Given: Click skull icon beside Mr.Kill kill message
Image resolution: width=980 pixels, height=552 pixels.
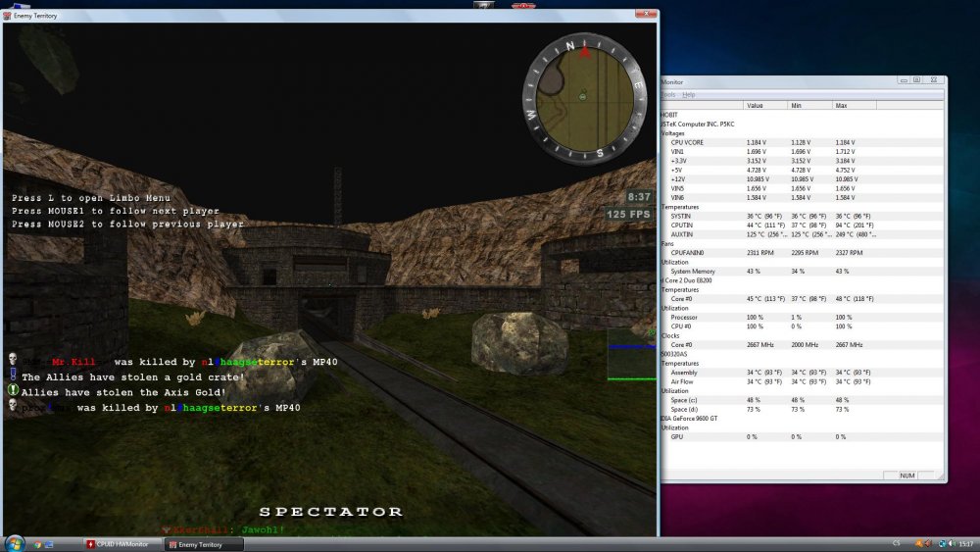Looking at the screenshot, I should tap(13, 360).
